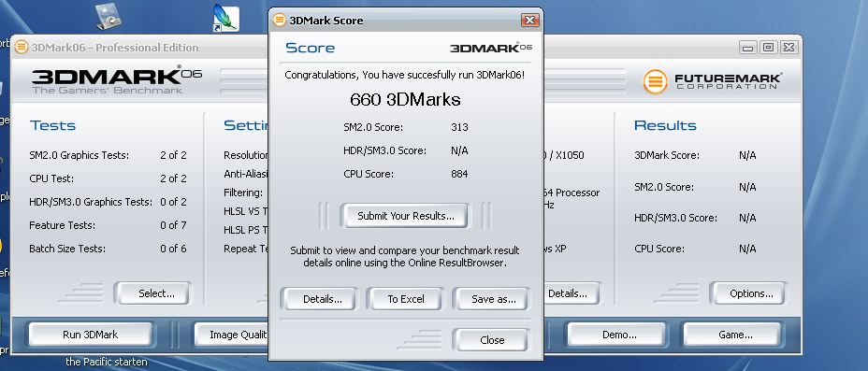Click CPU Score N/A in Results panel

coord(747,250)
